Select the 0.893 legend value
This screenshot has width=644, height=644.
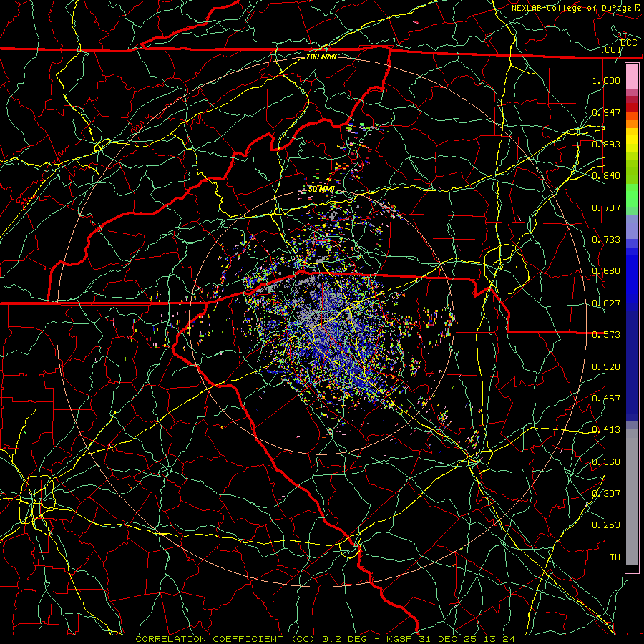pos(606,144)
